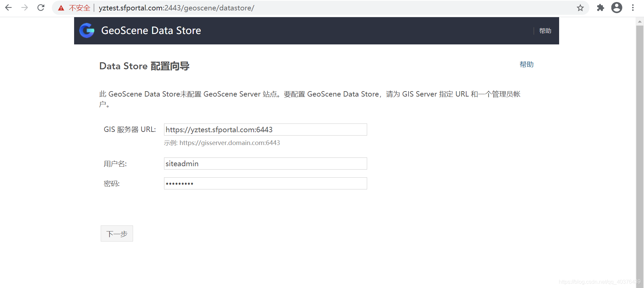This screenshot has height=288, width=644.
Task: Click the GIS 服务器 URL label
Action: click(x=130, y=130)
